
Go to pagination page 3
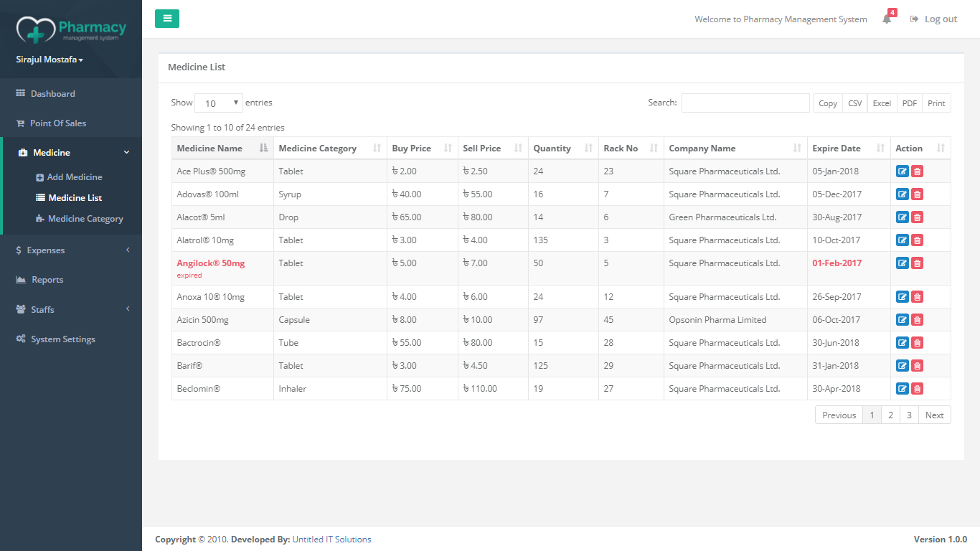coord(909,415)
